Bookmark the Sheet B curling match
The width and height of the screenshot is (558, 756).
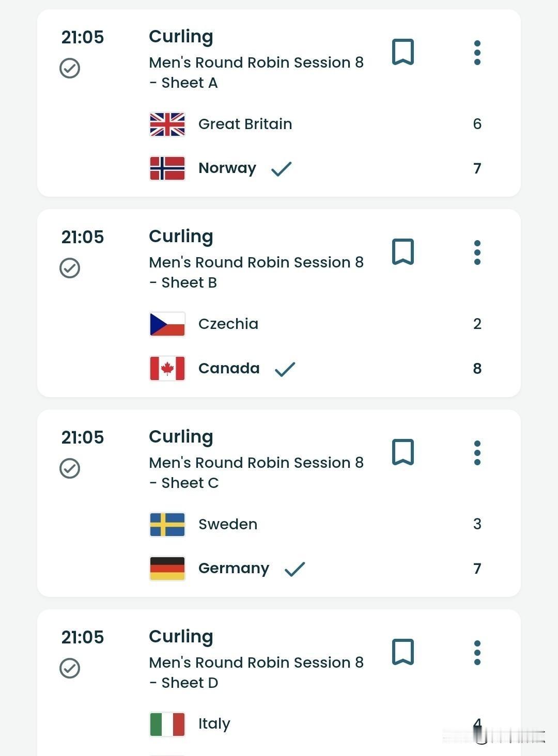(403, 252)
